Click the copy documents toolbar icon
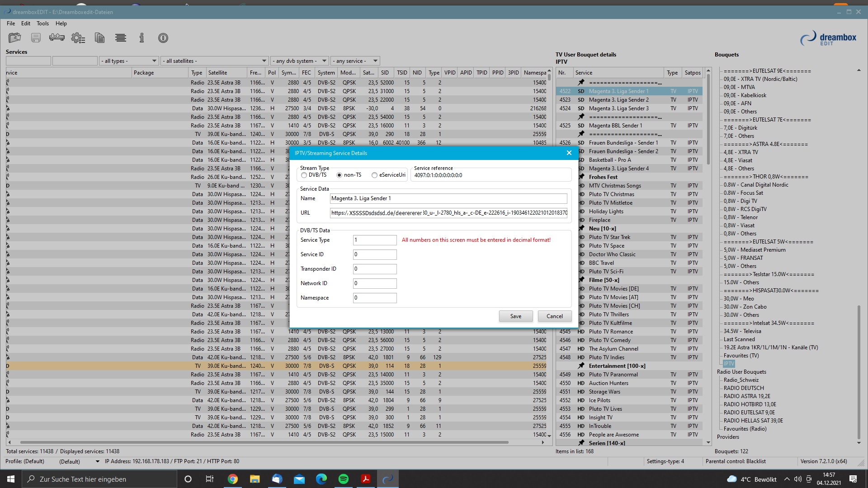This screenshot has height=488, width=868. [x=99, y=38]
